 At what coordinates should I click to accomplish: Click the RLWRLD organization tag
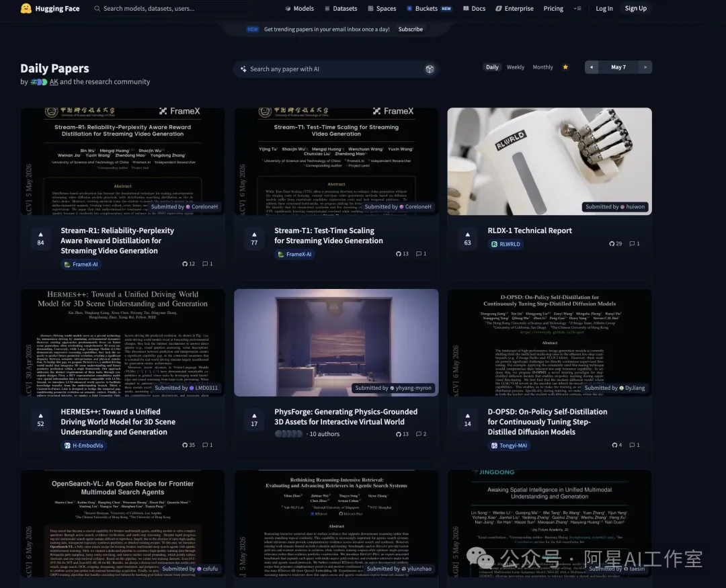(505, 244)
